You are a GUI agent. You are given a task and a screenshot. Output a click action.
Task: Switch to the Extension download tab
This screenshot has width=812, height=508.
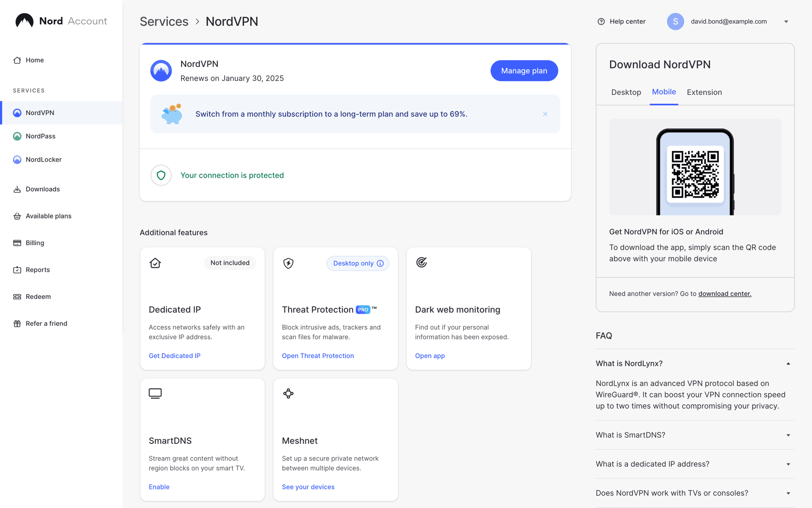point(704,92)
